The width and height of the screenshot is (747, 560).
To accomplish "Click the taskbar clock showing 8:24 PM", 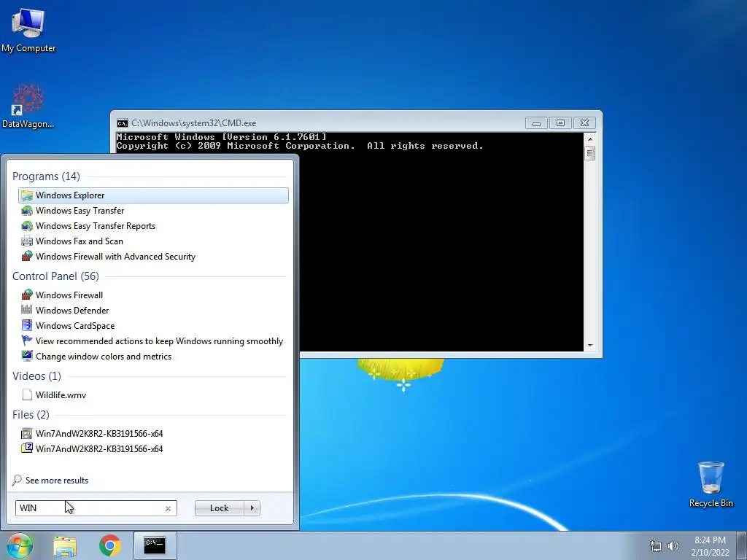I will [x=710, y=546].
